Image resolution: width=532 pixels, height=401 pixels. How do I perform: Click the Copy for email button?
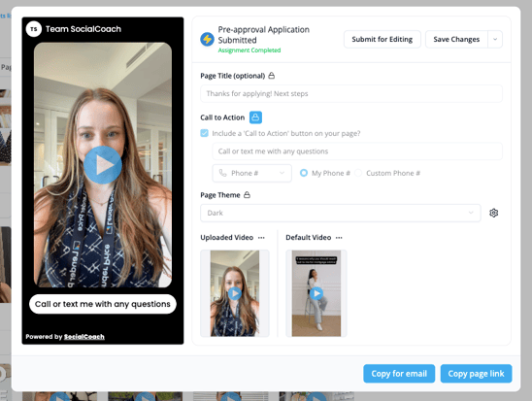[399, 374]
